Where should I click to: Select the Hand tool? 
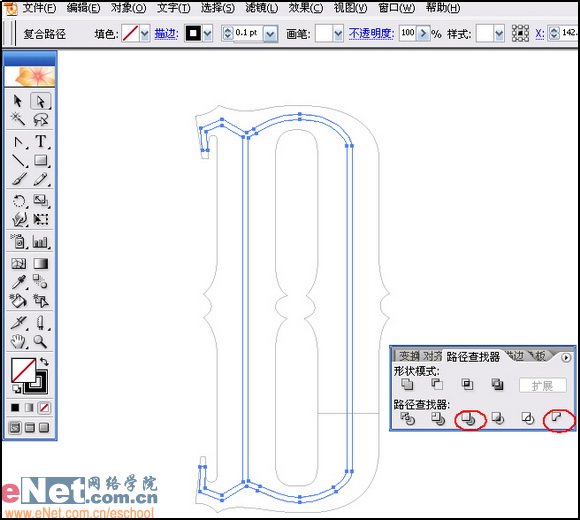tap(18, 341)
